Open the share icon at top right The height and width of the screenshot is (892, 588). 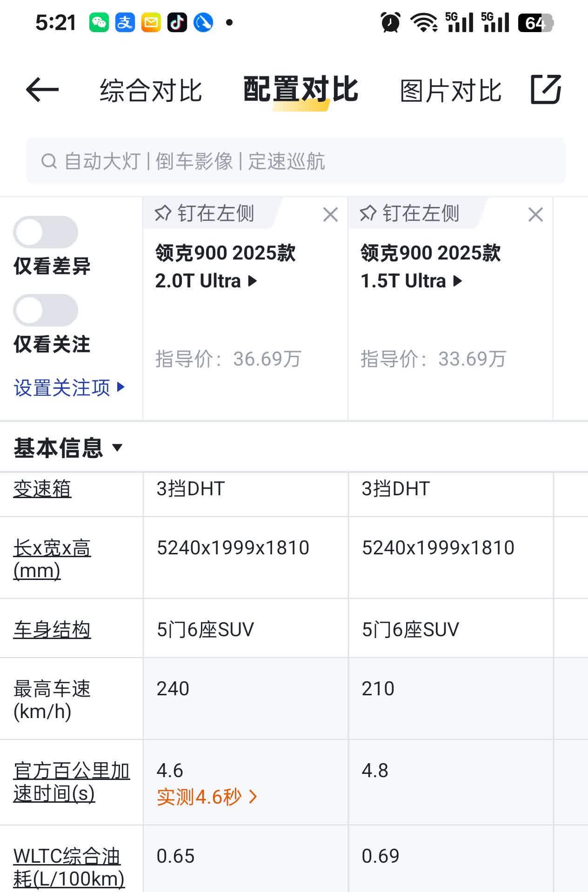(x=546, y=89)
